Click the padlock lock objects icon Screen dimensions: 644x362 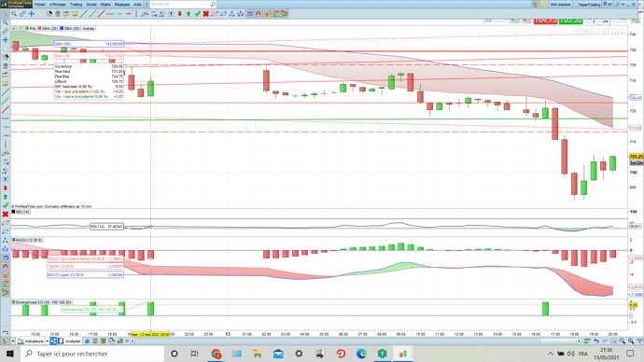click(267, 14)
